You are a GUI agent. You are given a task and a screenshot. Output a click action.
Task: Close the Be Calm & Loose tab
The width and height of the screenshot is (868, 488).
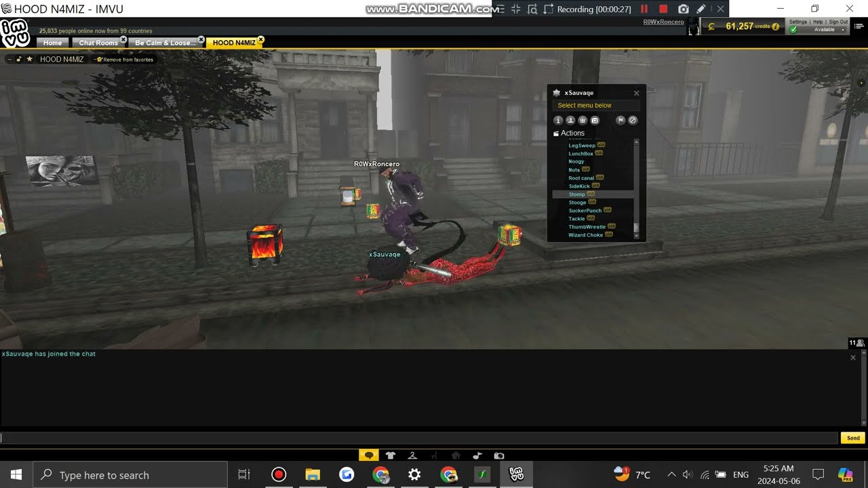click(201, 39)
